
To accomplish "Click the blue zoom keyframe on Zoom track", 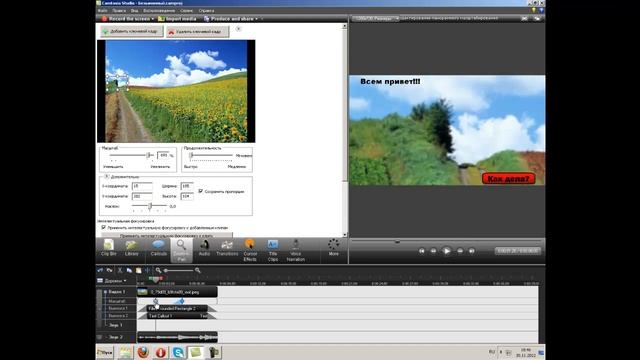I will (182, 301).
